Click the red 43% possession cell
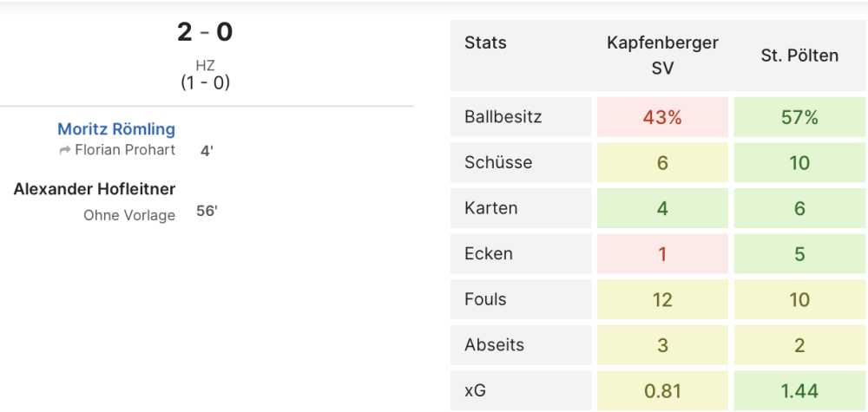The image size is (868, 412). coord(662,117)
